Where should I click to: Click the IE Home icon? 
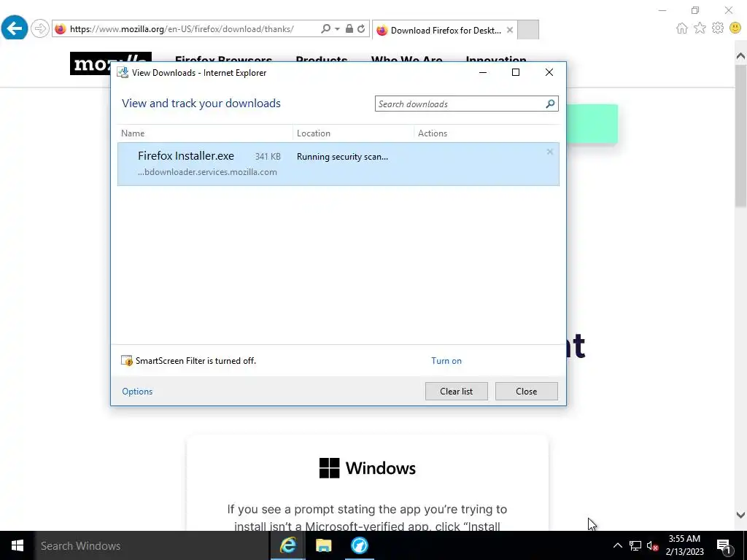point(682,28)
